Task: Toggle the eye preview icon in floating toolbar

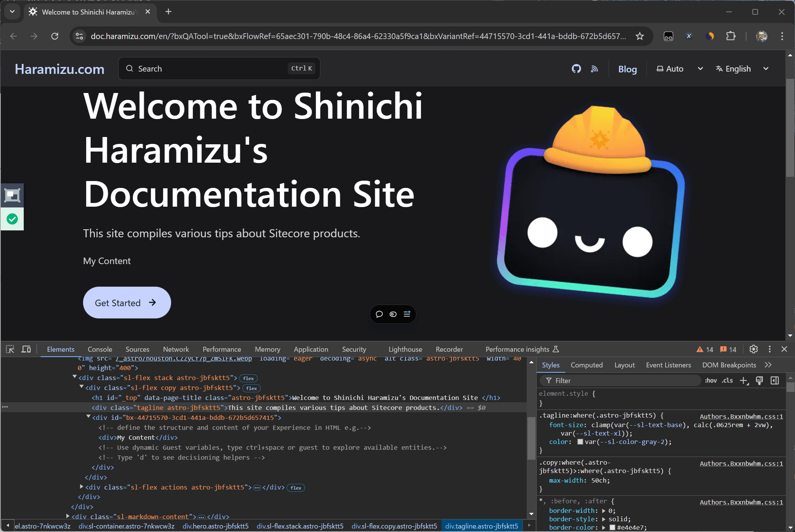Action: 393,314
